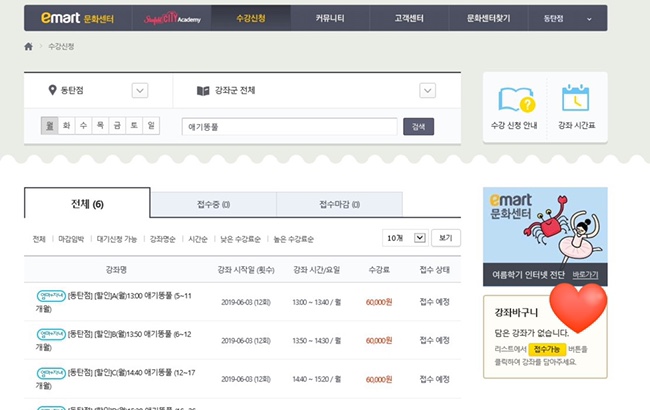Click 접수 예정 status for 13:00 course
650x410 pixels.
434,302
